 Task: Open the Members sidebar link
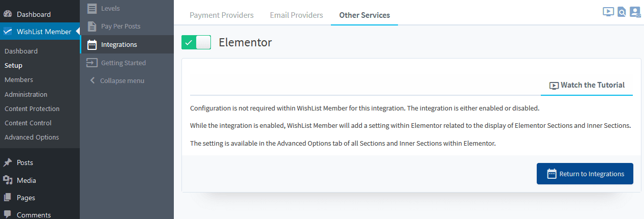coord(19,79)
